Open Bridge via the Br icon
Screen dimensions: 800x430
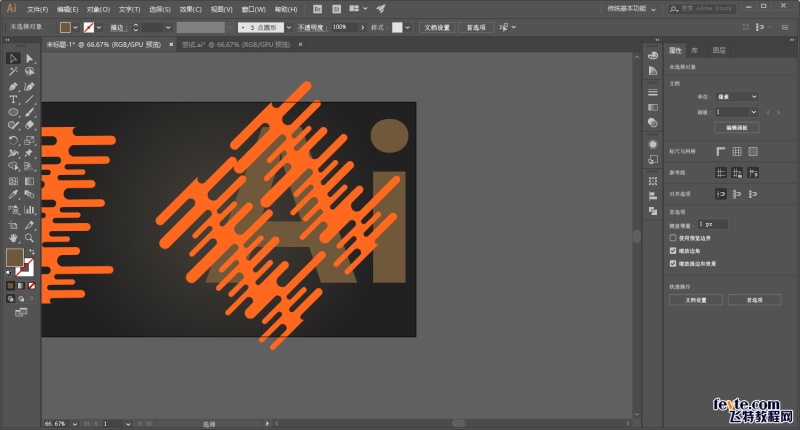pos(317,9)
